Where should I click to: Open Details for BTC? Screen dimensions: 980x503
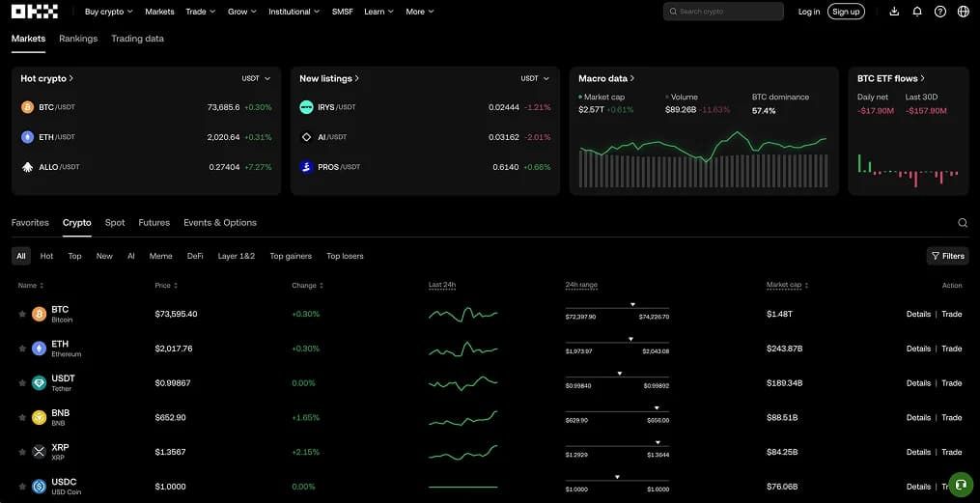[x=918, y=315]
